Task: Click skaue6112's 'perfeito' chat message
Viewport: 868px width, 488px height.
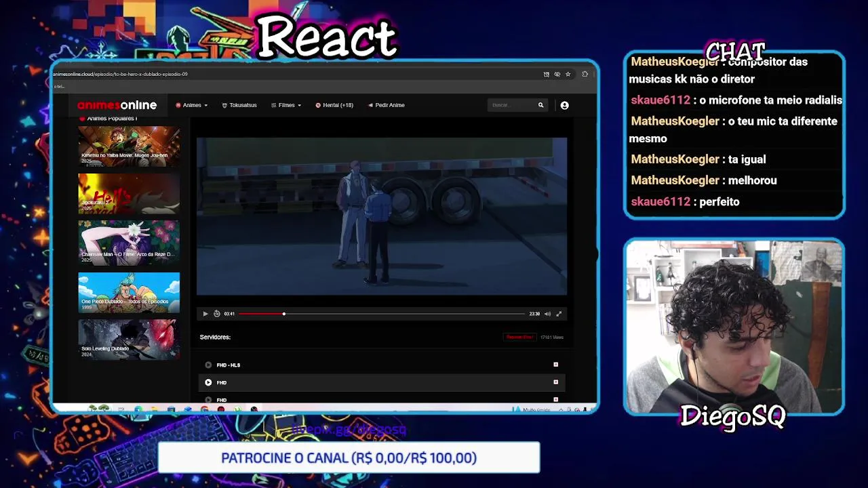Action: click(x=685, y=201)
